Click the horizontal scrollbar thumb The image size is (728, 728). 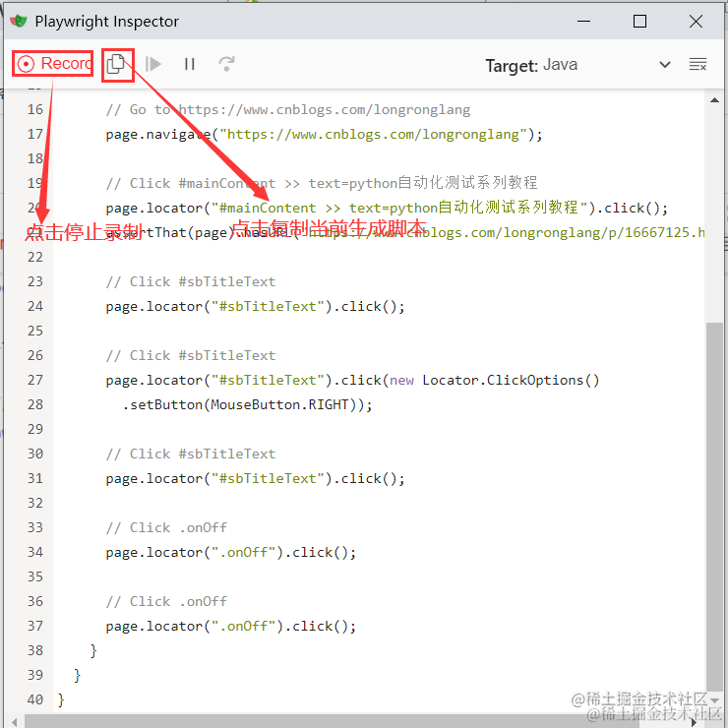click(x=332, y=722)
